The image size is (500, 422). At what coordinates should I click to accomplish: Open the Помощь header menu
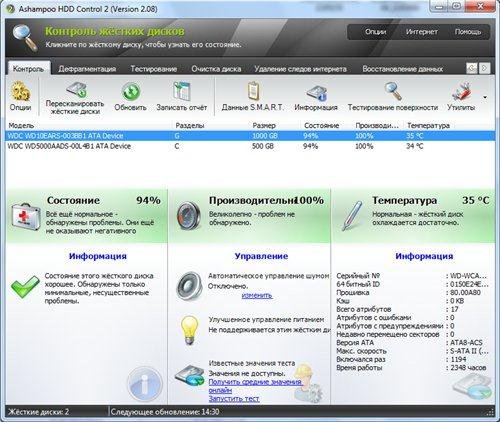[x=468, y=32]
